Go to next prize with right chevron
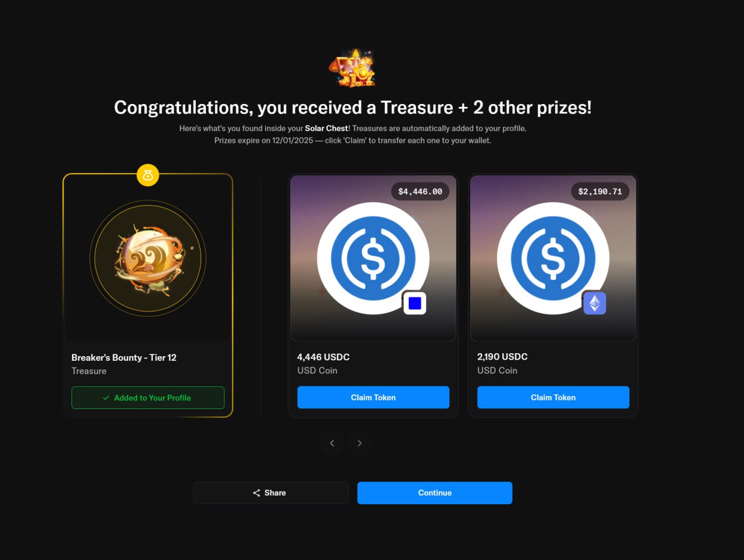 360,443
